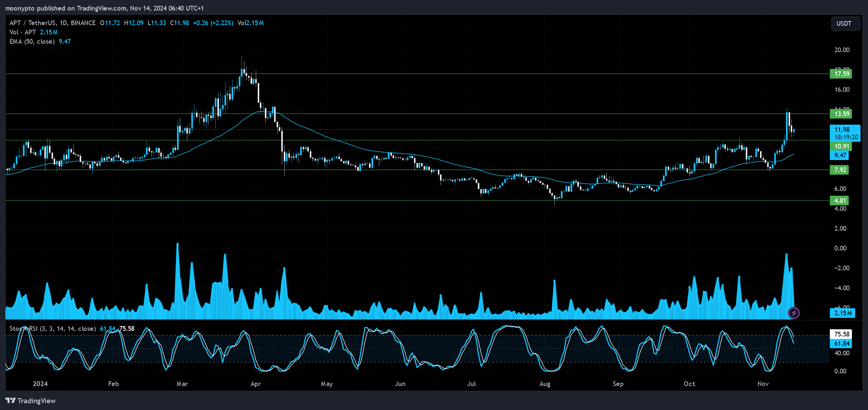This screenshot has height=410, width=868.
Task: Click the purple lightning bolt icon
Action: click(x=794, y=313)
